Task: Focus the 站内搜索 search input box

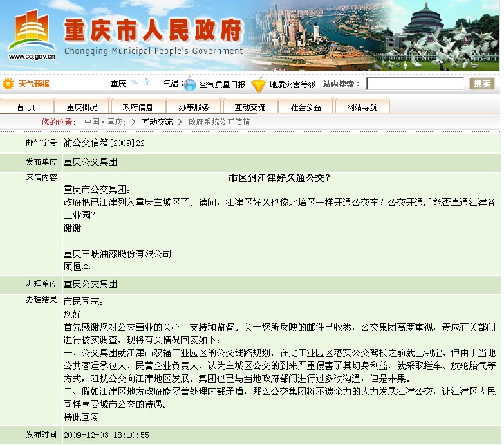Action: [415, 84]
